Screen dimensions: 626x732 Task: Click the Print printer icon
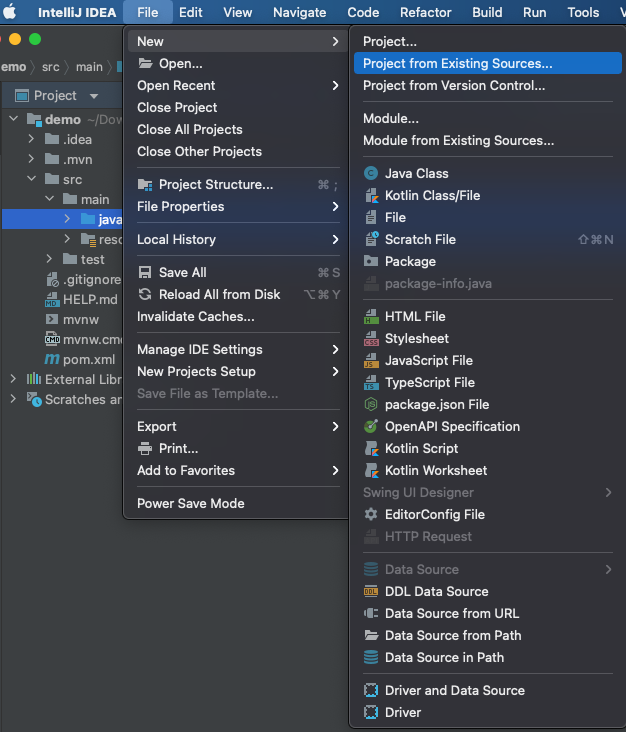(145, 448)
